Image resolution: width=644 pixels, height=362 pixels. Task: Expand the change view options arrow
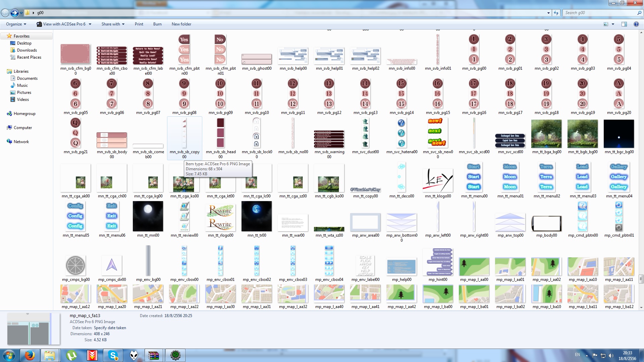[x=613, y=24]
